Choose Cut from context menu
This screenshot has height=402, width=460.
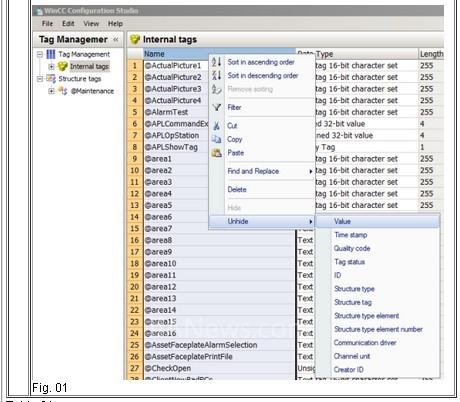(232, 126)
